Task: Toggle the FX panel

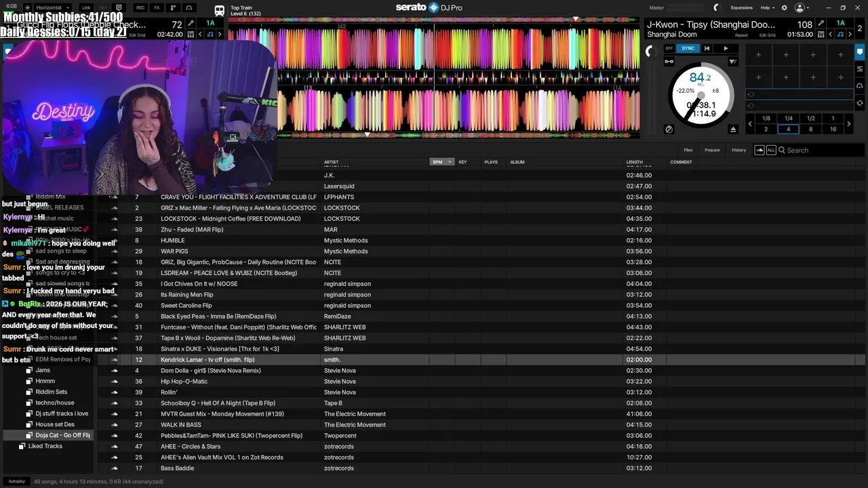Action: 157,7
